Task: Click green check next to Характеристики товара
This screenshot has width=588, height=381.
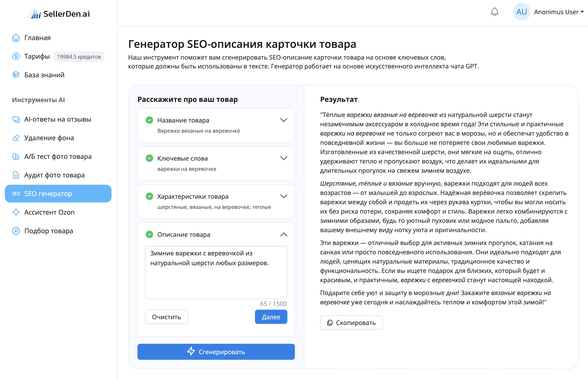Action: [149, 196]
